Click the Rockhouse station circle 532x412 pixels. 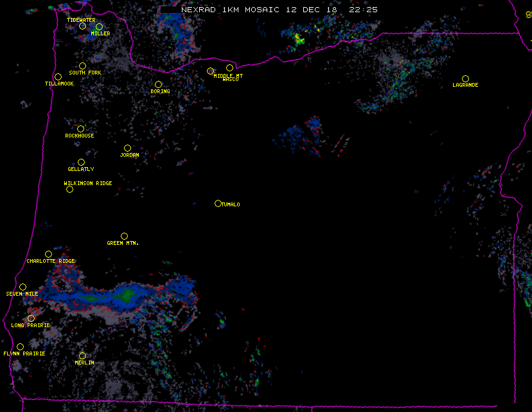(x=80, y=129)
